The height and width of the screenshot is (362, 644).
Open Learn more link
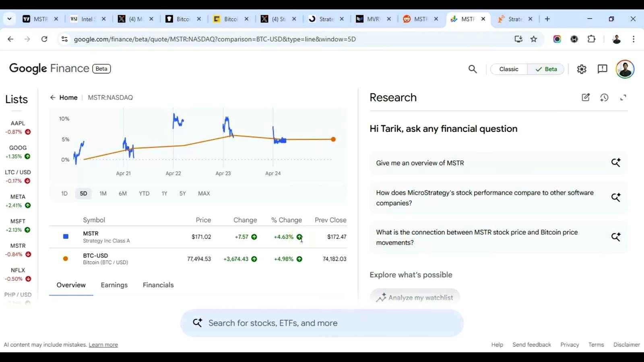click(x=103, y=345)
